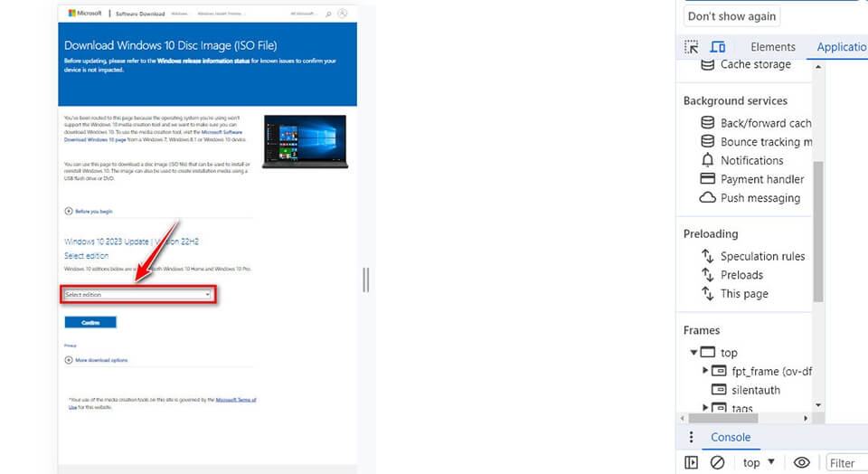
Task: Select Push messaging cloud item
Action: point(759,198)
